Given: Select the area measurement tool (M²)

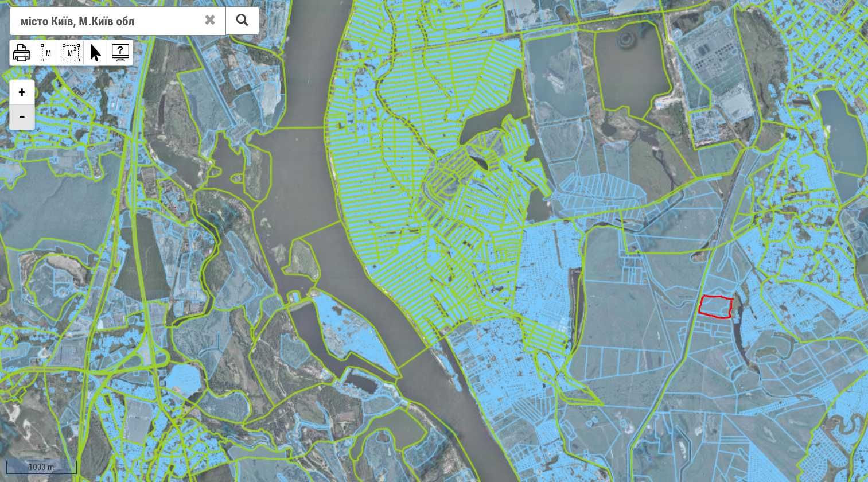Looking at the screenshot, I should [x=71, y=53].
